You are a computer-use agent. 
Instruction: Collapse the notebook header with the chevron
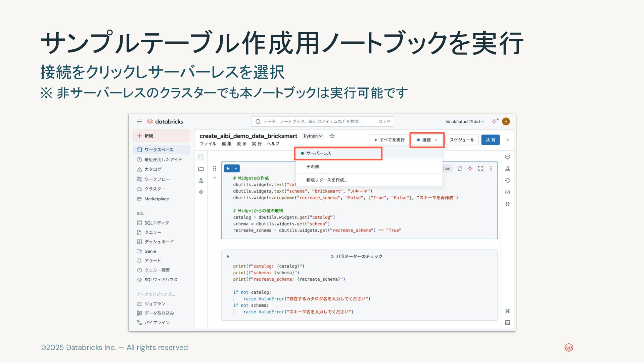508,140
